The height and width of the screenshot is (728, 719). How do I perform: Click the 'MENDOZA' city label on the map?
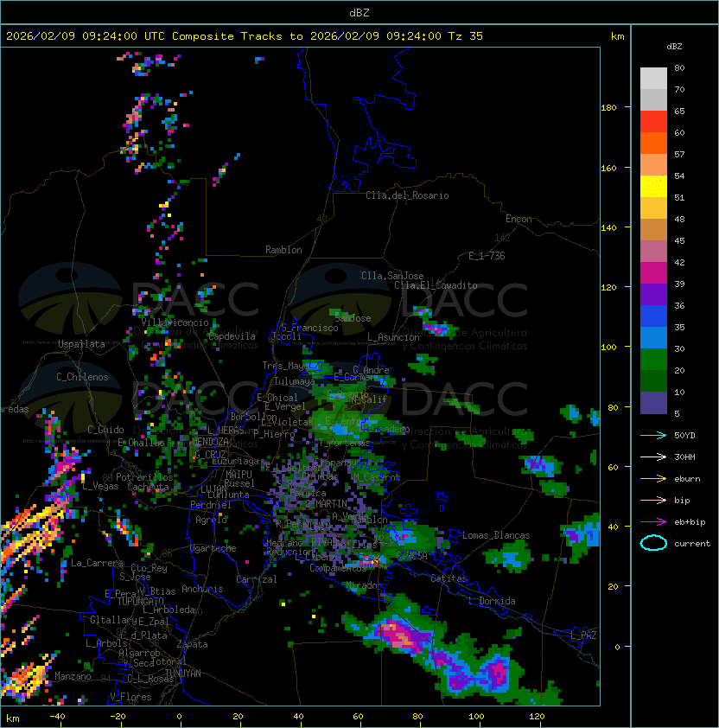click(x=210, y=442)
